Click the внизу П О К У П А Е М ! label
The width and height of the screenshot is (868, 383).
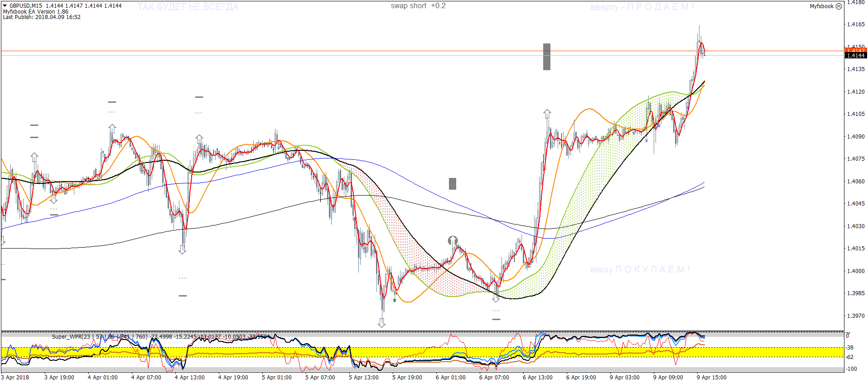pyautogui.click(x=640, y=269)
